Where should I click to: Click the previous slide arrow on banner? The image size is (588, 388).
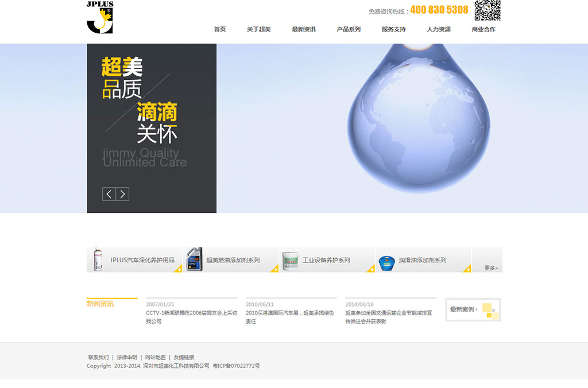[109, 194]
